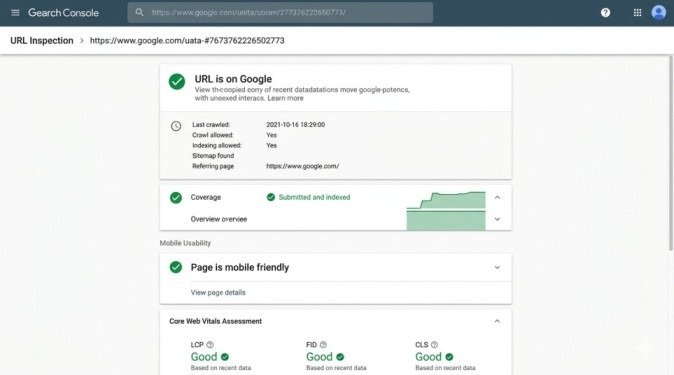This screenshot has height=375, width=674.
Task: Open the user account avatar
Action: coord(659,12)
